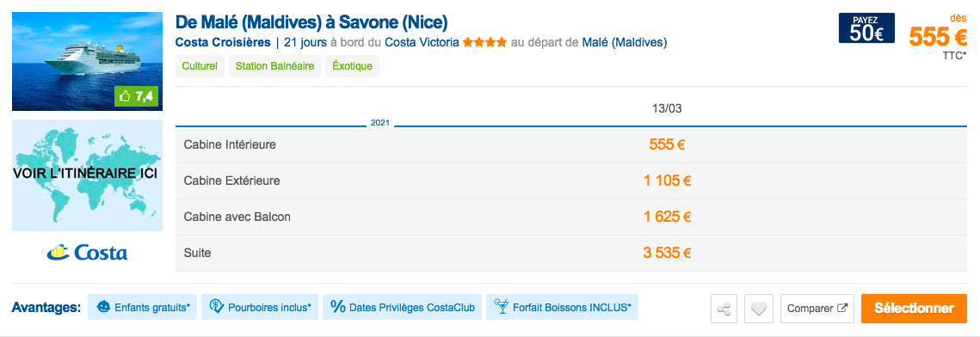Open the Costa Croisières company link
This screenshot has width=980, height=337.
[x=223, y=43]
